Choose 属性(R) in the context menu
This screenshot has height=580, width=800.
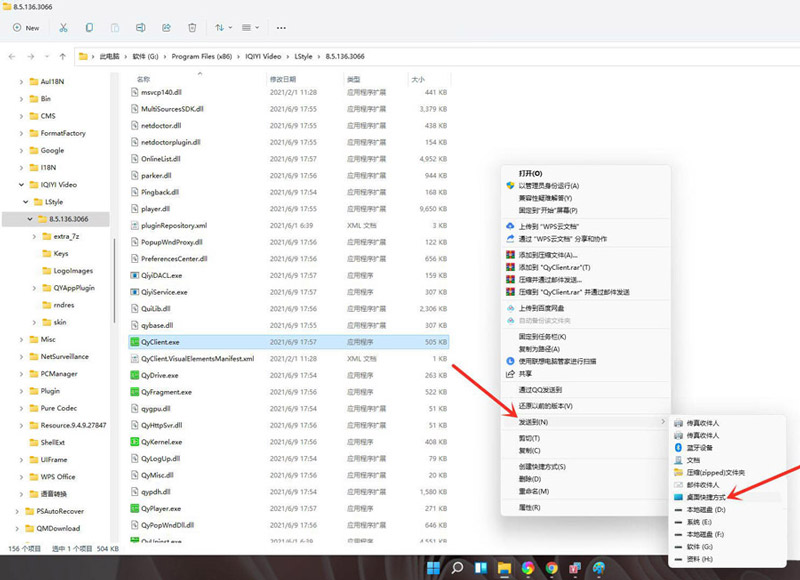click(x=530, y=508)
